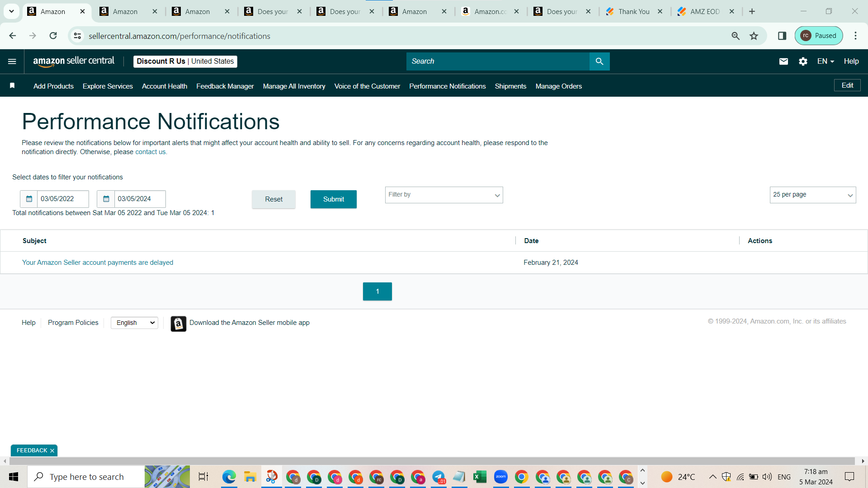868x488 pixels.
Task: Click the site information icon in address bar
Action: pyautogui.click(x=78, y=36)
